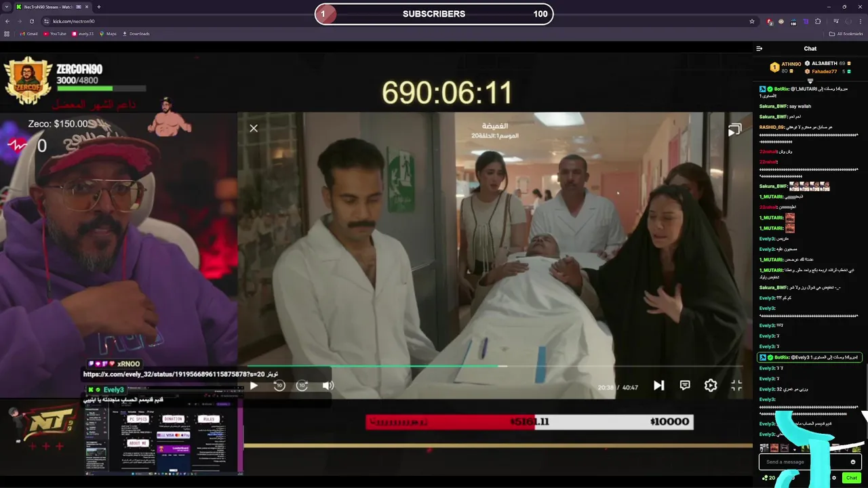Image resolution: width=868 pixels, height=488 pixels.
Task: Expand the tab search dropdown
Action: [x=6, y=7]
